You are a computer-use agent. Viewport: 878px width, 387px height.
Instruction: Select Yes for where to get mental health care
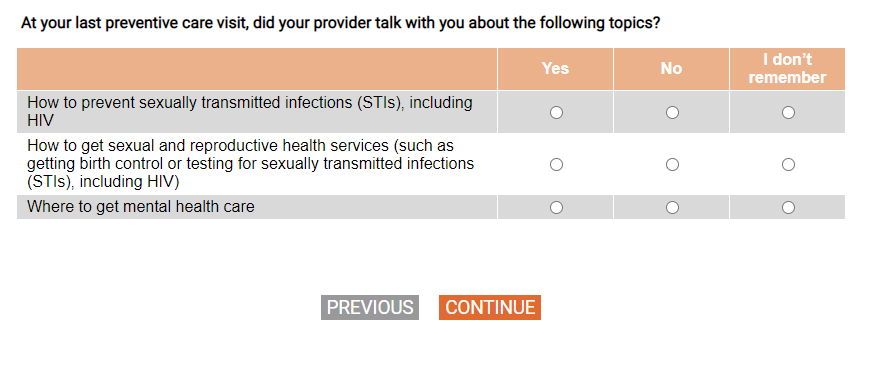pos(556,208)
